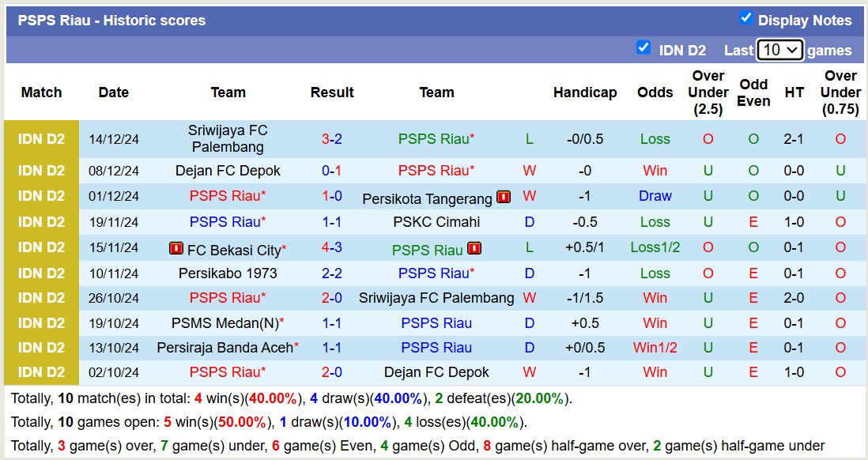Open PSKC Cimahi team page
Screen dimensions: 868x460
pos(436,222)
